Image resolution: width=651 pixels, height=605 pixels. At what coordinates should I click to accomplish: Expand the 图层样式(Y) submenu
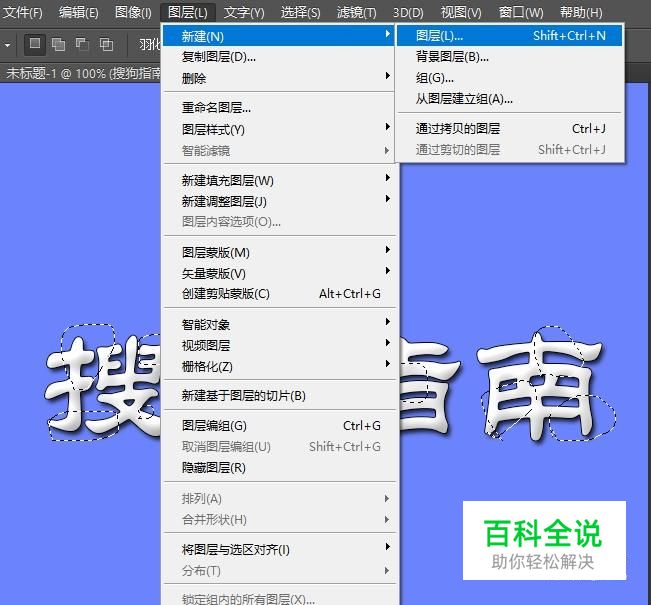tap(278, 130)
